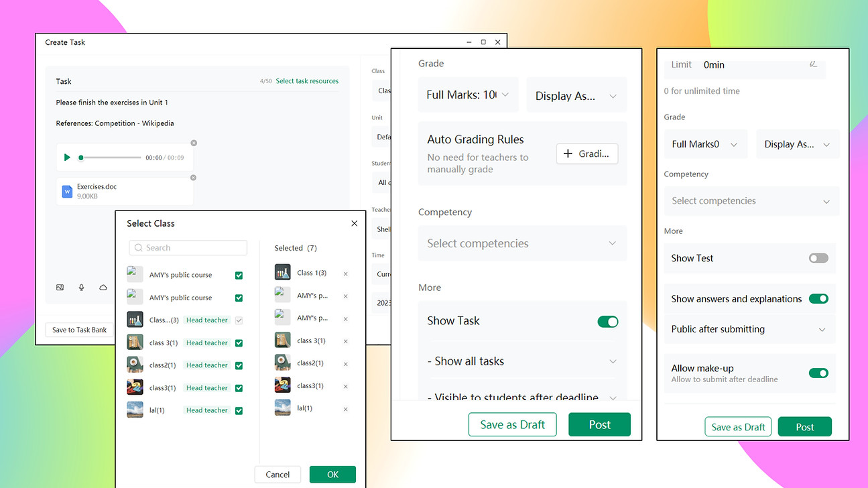The image size is (868, 488).
Task: Click the '0 for unlimited time' hint
Action: tap(702, 91)
